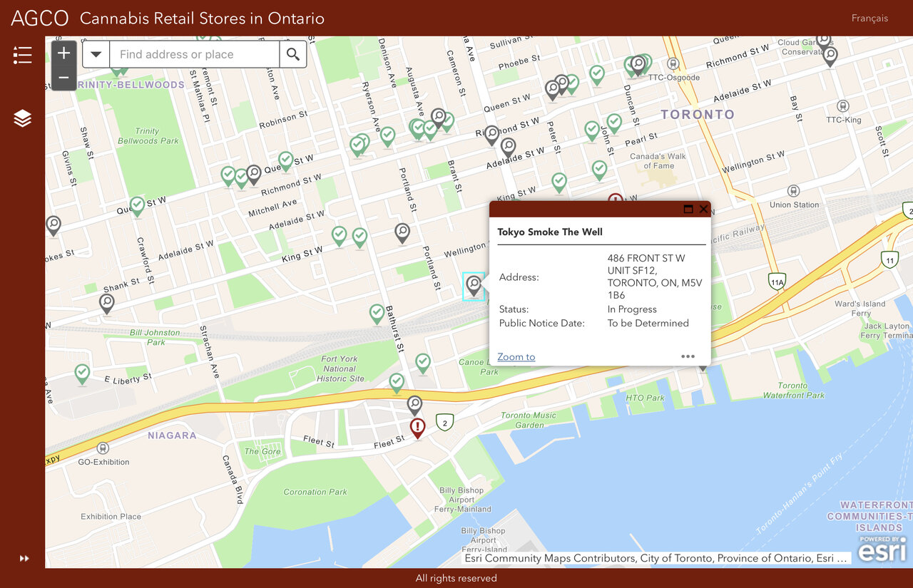Viewport: 913px width, 588px height.
Task: Switch language to Français
Action: coord(869,18)
